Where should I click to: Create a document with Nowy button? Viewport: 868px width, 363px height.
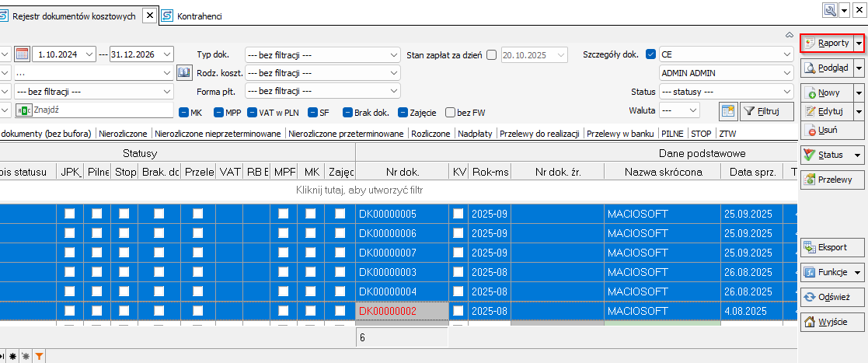(x=827, y=93)
